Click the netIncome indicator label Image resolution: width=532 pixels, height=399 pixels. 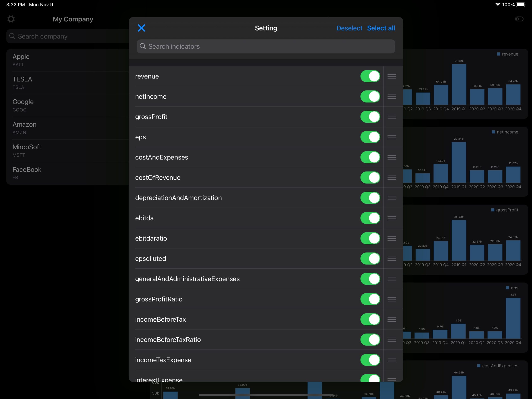click(x=151, y=96)
